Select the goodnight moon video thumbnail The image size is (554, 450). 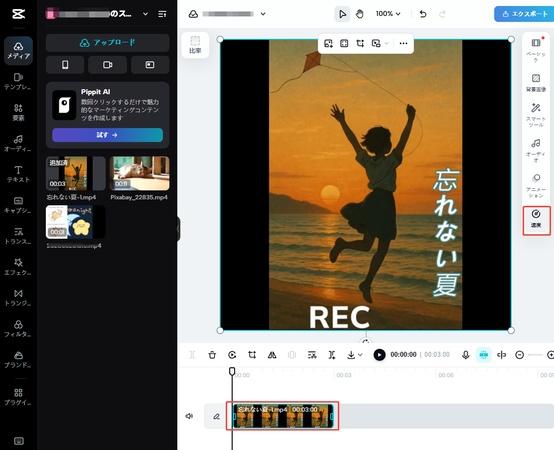pos(76,222)
